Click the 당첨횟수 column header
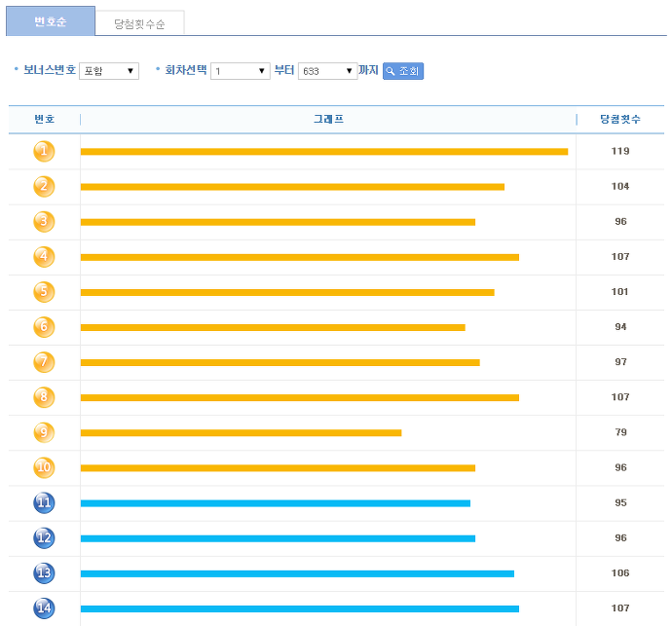This screenshot has height=626, width=672. [620, 119]
